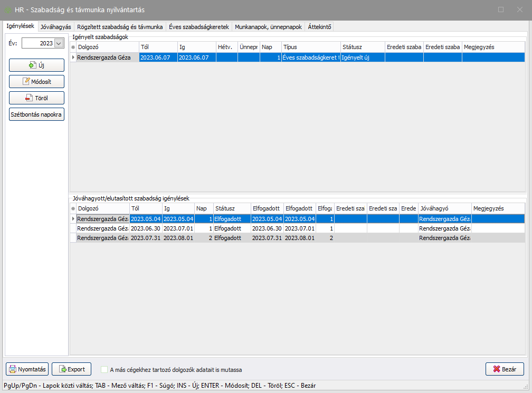The height and width of the screenshot is (393, 532).
Task: Go to the Áttekintő tab
Action: (x=319, y=26)
